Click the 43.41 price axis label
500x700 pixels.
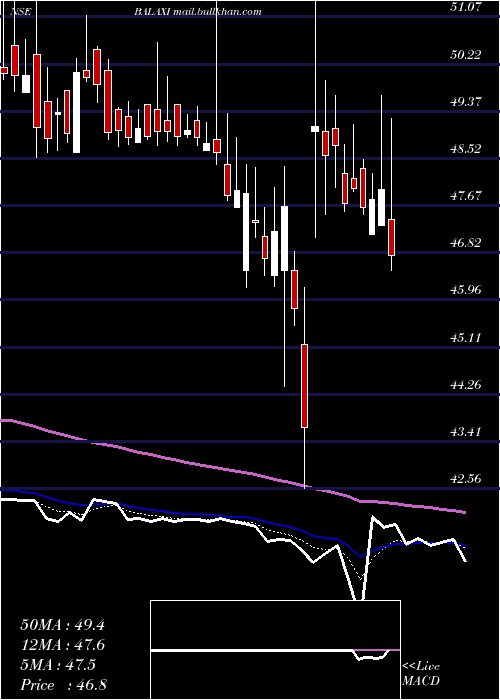click(x=466, y=432)
